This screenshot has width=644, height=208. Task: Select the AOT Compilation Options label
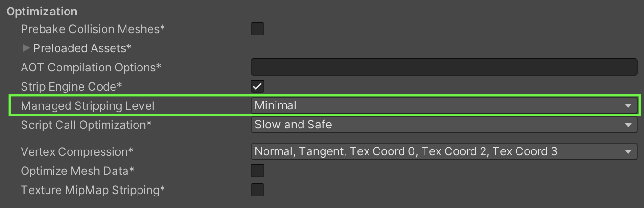91,68
